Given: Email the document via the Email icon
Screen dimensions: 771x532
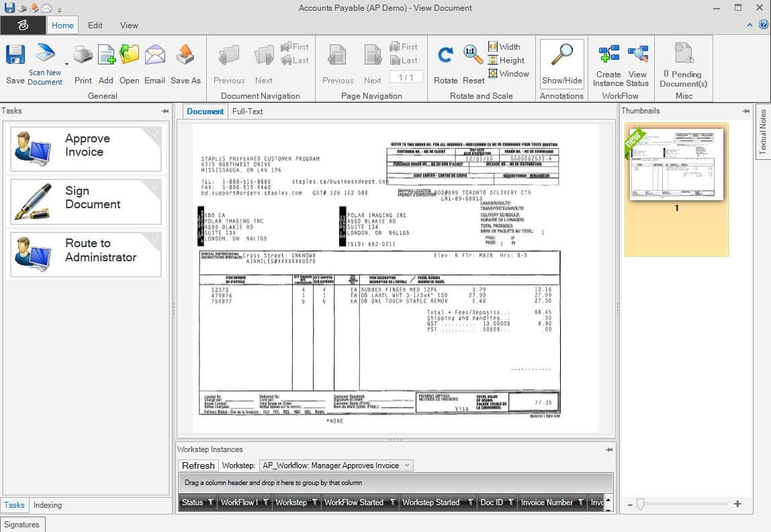Looking at the screenshot, I should pos(155,54).
